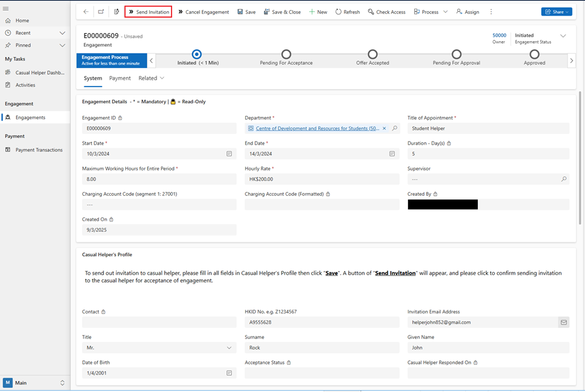The width and height of the screenshot is (585, 392).
Task: Expand the Recent section in sidebar
Action: tap(62, 33)
